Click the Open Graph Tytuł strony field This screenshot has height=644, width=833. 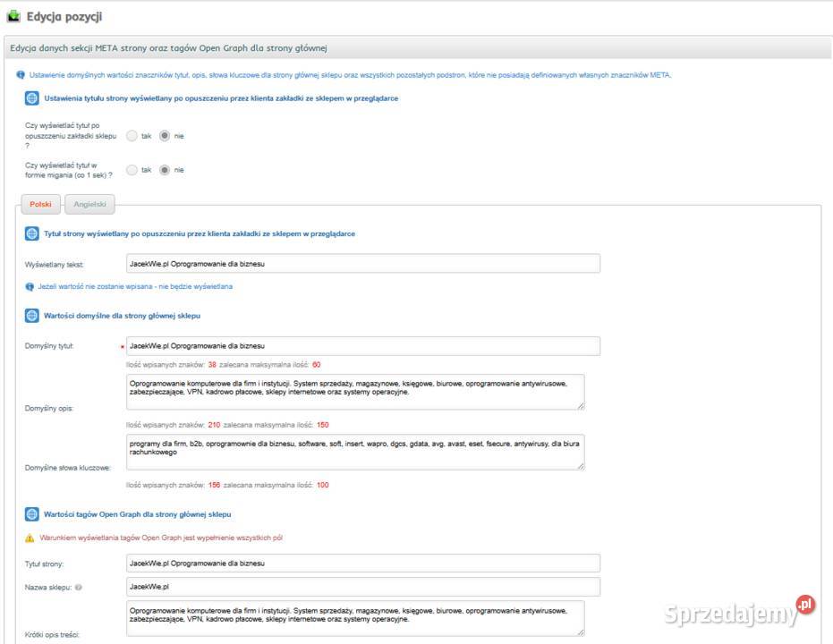(x=363, y=563)
